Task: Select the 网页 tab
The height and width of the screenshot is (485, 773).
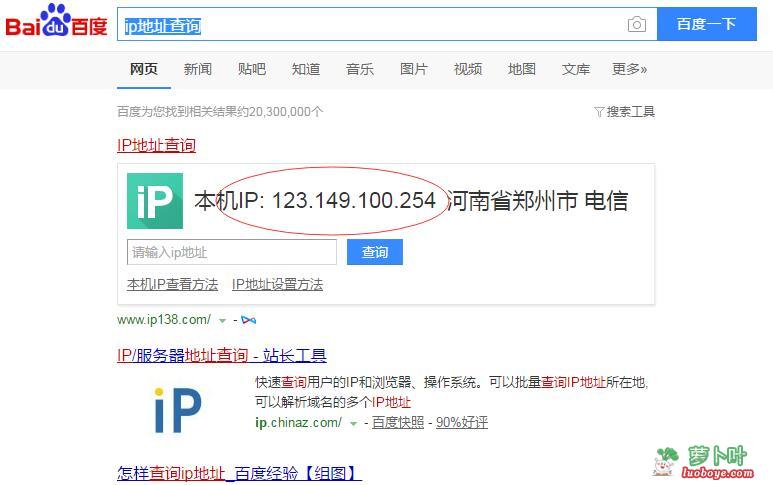Action: click(143, 69)
